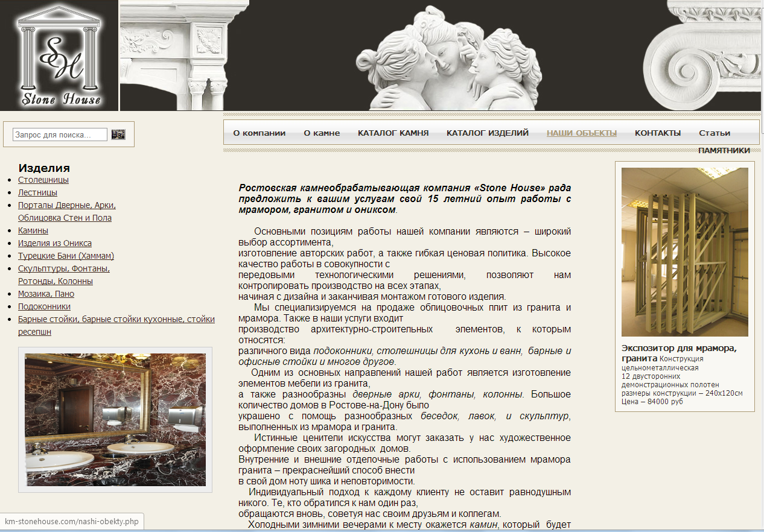
Task: Follow the Столешницы sidebar link
Action: (x=43, y=180)
